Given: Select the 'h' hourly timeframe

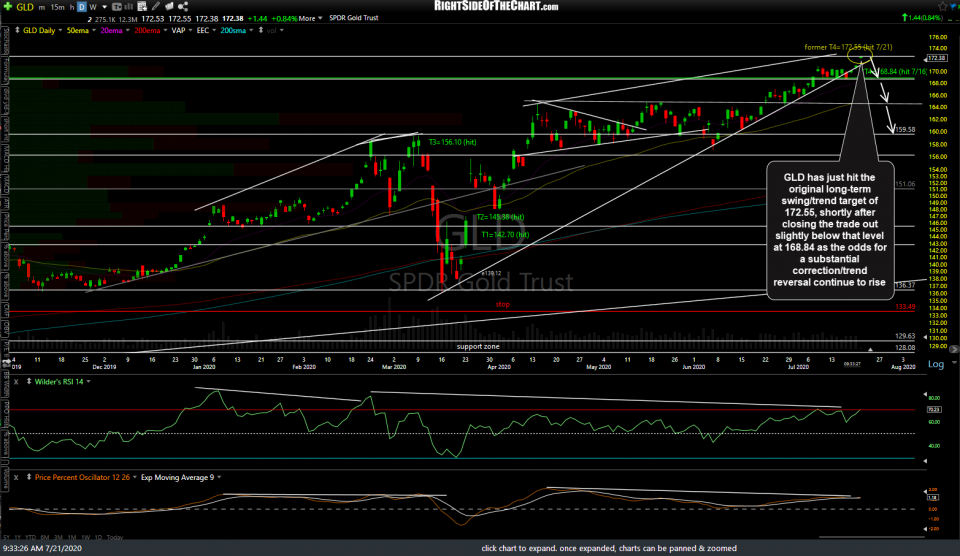Looking at the screenshot, I should [x=72, y=7].
